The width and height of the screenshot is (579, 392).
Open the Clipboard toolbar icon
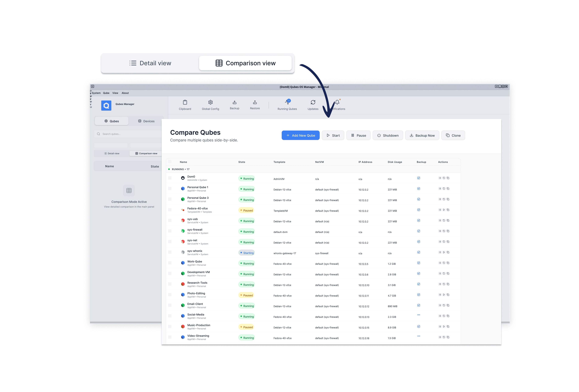tap(185, 102)
